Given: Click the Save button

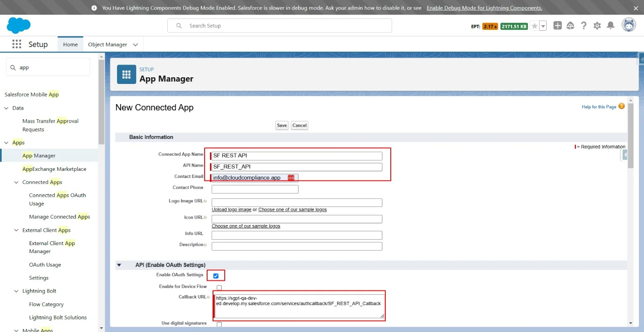Looking at the screenshot, I should pyautogui.click(x=282, y=125).
